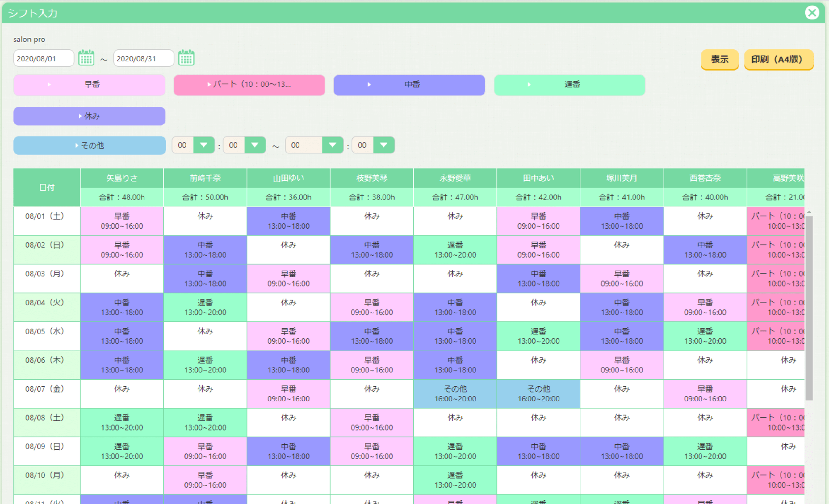The width and height of the screenshot is (829, 504).
Task: Click 塚川美月's total 合計：41.00h
Action: pyautogui.click(x=622, y=197)
